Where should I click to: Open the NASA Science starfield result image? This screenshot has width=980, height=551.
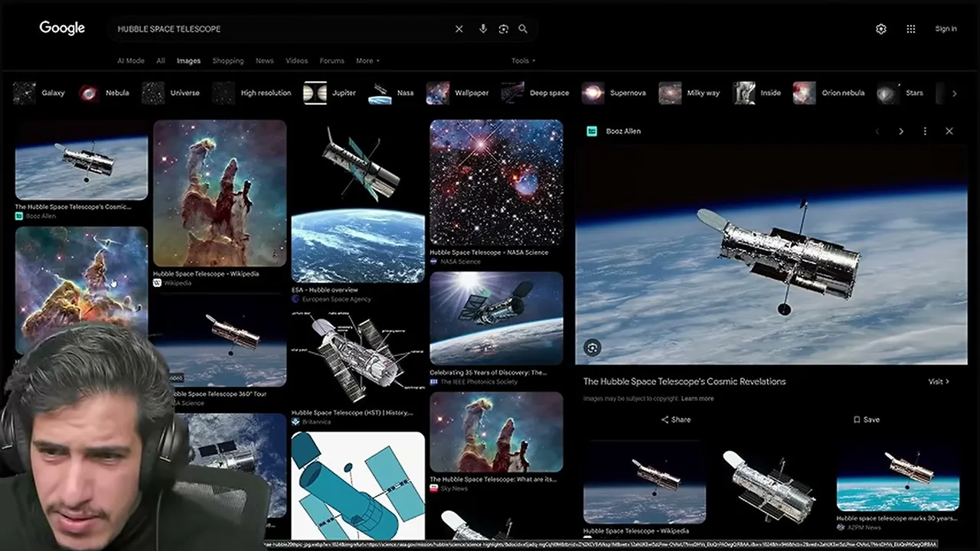click(496, 182)
